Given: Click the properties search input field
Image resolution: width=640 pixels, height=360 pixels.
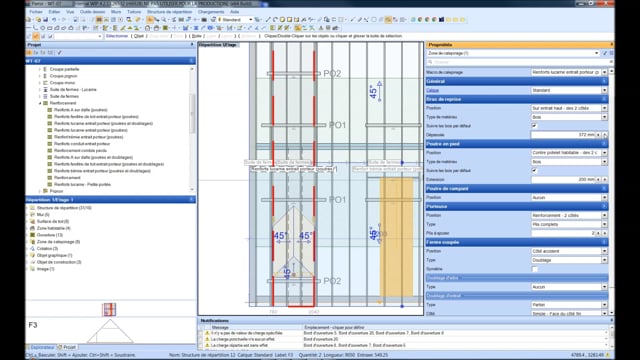Looking at the screenshot, I should 518,62.
